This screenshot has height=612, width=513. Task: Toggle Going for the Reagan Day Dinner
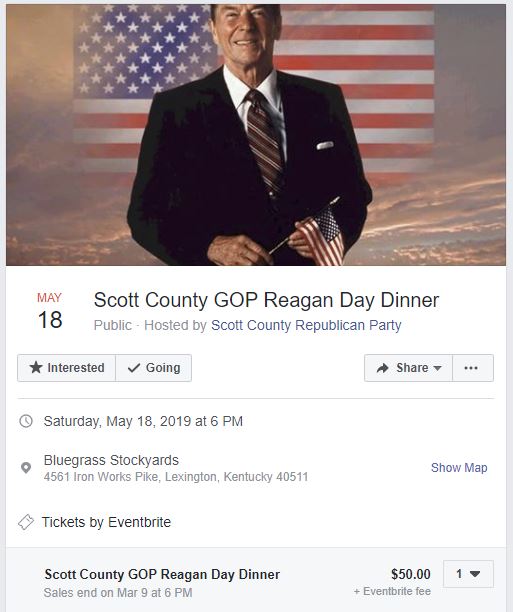(x=153, y=368)
